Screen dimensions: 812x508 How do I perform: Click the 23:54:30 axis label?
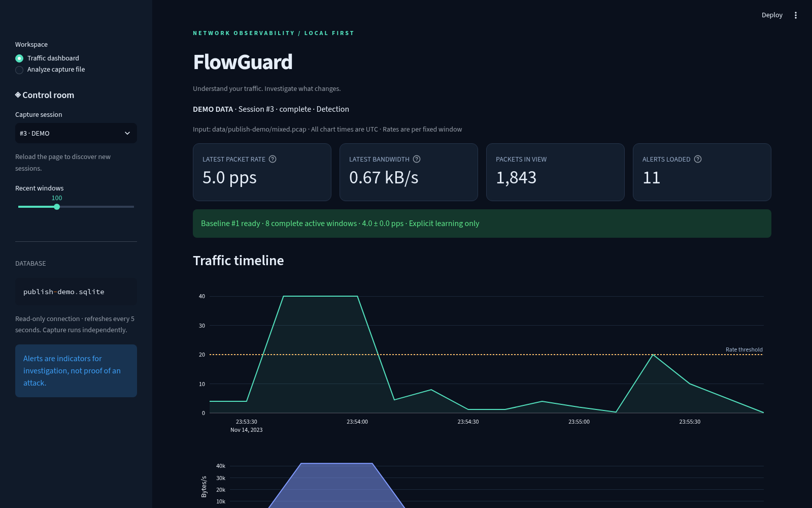point(468,422)
